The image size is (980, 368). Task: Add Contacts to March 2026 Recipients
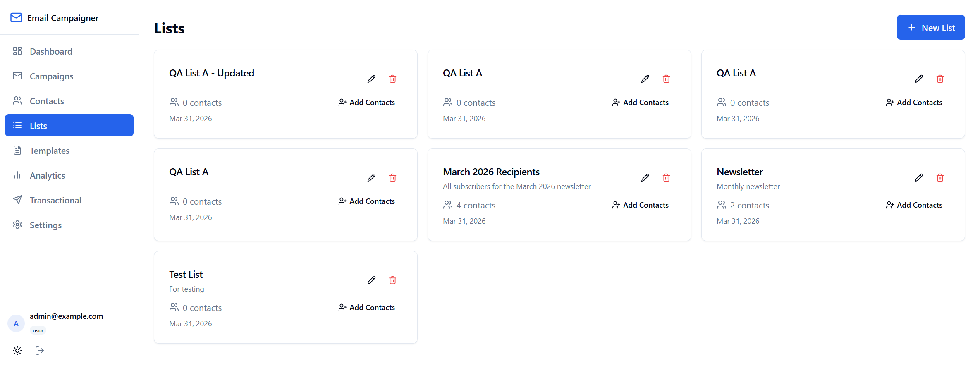640,205
